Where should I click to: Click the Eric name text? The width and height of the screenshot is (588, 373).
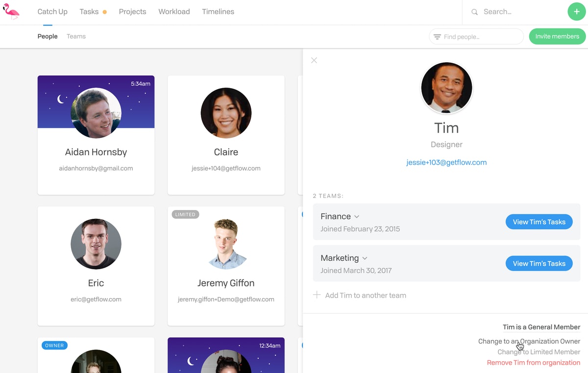point(96,283)
